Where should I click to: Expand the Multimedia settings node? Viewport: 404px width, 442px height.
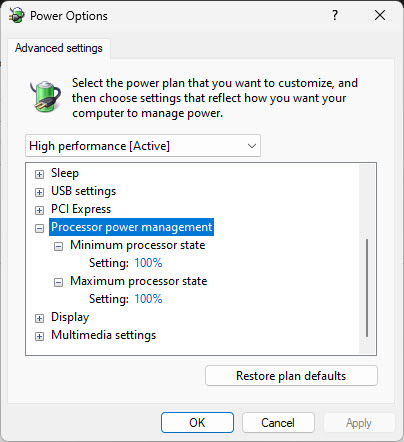39,336
